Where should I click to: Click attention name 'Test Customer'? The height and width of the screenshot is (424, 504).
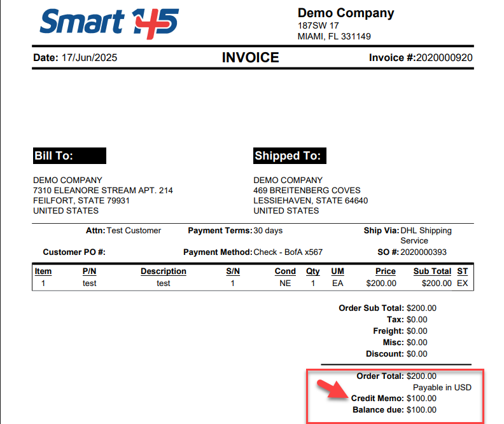pyautogui.click(x=134, y=231)
